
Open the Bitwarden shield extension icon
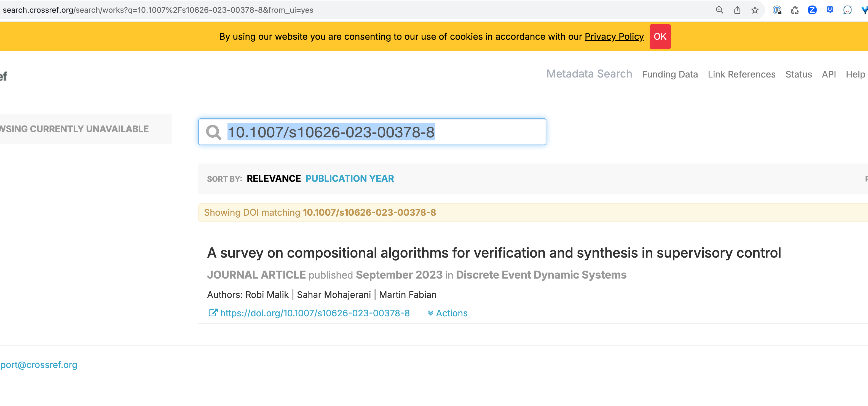(830, 10)
